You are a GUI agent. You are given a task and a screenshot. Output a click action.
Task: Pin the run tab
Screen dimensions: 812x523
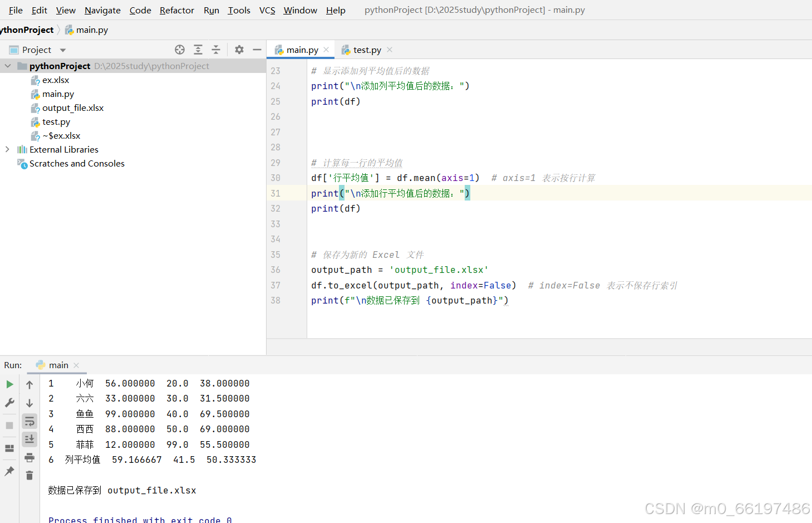(x=9, y=471)
